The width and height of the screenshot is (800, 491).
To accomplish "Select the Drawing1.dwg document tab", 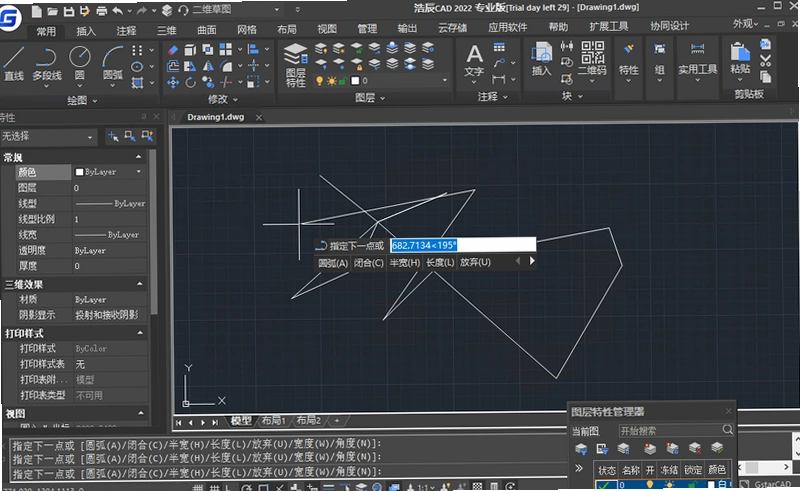I will (x=216, y=117).
